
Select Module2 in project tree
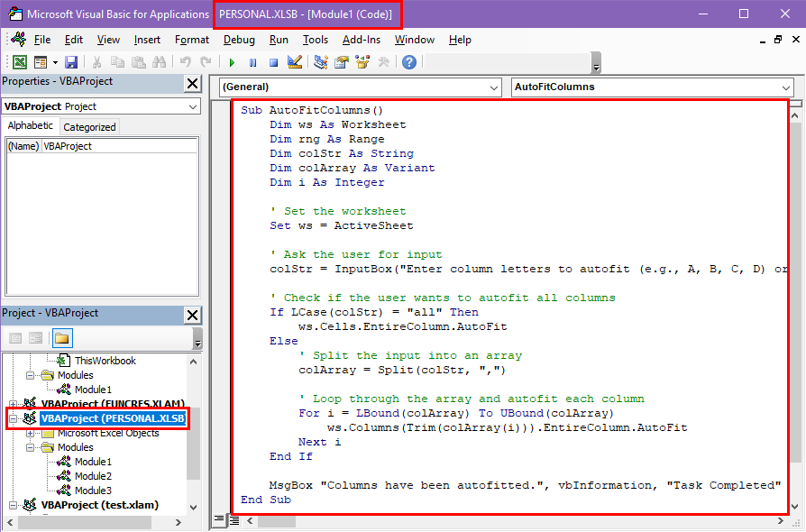pos(93,476)
